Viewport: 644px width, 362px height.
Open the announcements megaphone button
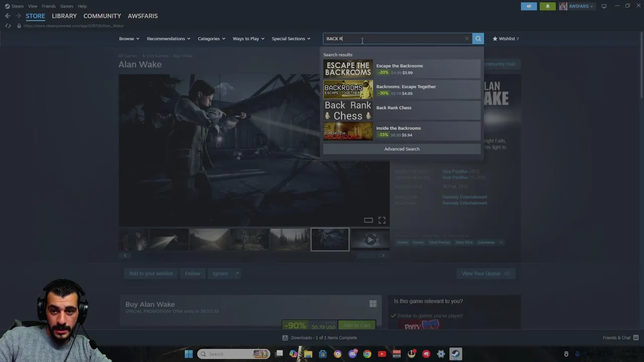point(529,6)
